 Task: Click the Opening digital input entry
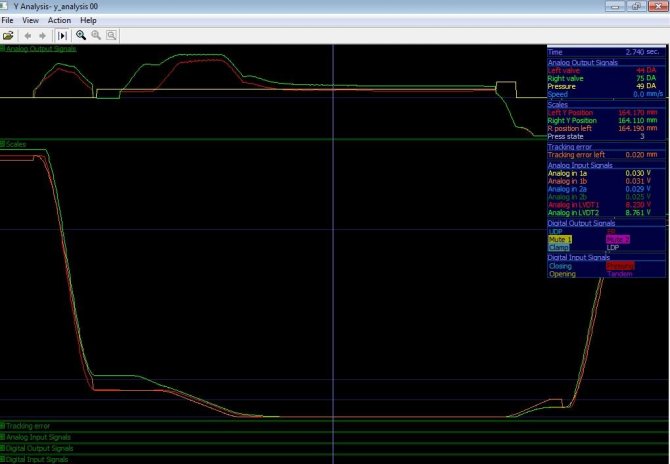pos(562,274)
